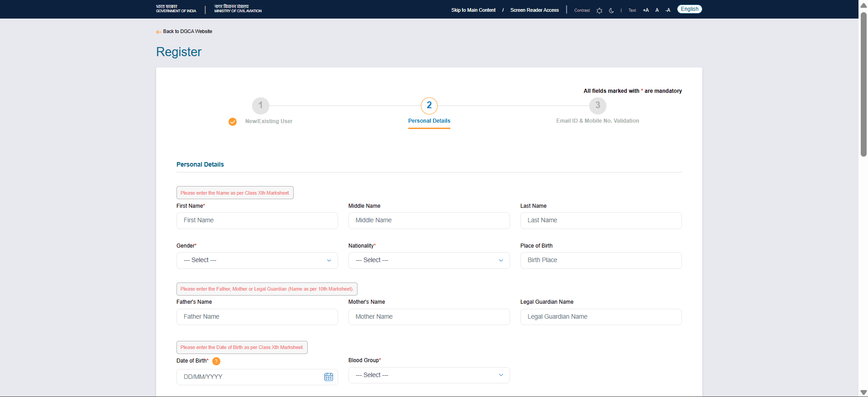Go to step 1 New/Existing User
The image size is (868, 397).
pyautogui.click(x=261, y=106)
